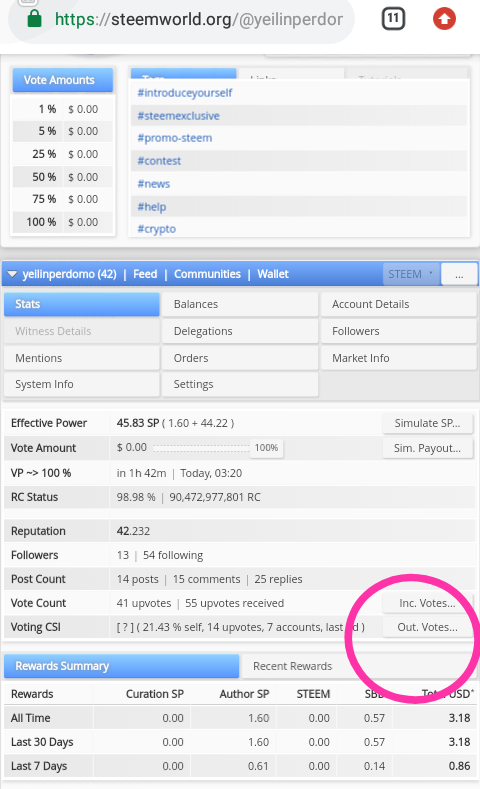
Task: Tap the green padlock security icon
Action: pos(34,19)
